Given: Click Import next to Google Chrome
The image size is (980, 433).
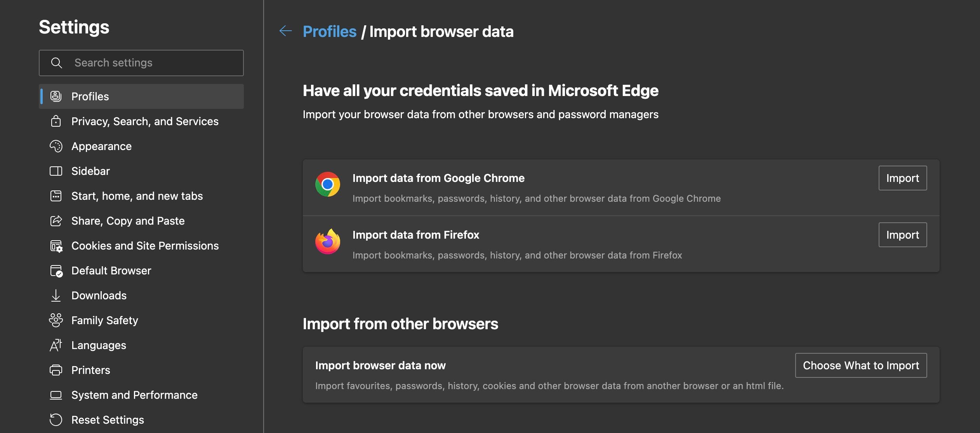Looking at the screenshot, I should pyautogui.click(x=902, y=178).
